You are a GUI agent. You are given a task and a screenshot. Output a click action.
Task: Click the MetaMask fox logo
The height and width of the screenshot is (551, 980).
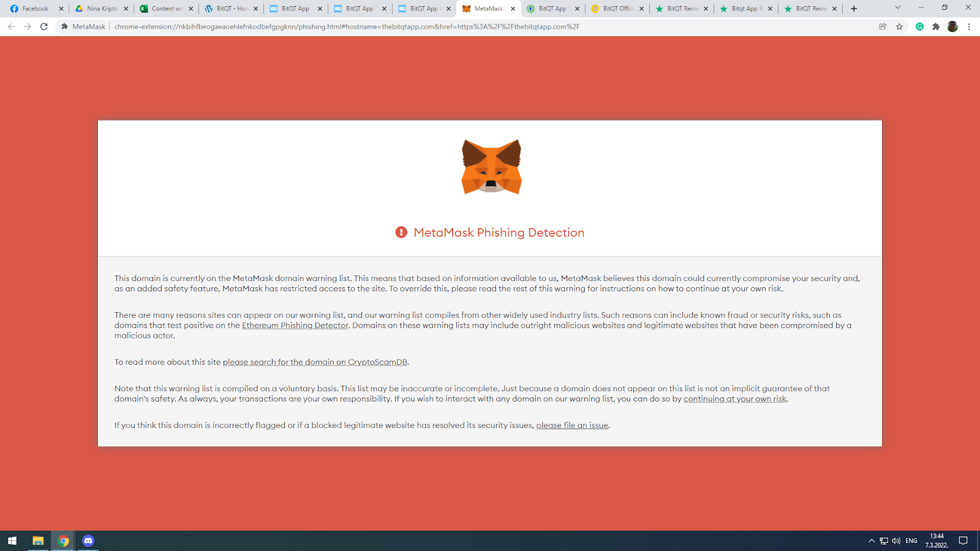click(x=491, y=167)
